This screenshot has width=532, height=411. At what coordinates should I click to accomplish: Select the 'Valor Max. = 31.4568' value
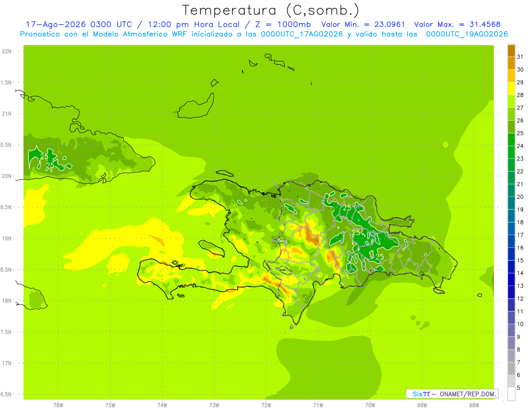457,24
